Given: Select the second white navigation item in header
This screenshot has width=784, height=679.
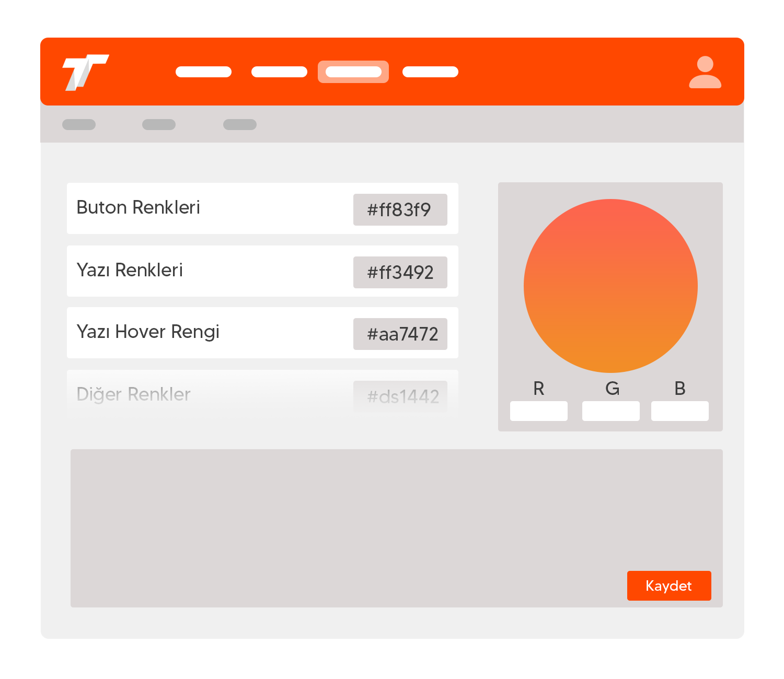Looking at the screenshot, I should click(x=279, y=72).
